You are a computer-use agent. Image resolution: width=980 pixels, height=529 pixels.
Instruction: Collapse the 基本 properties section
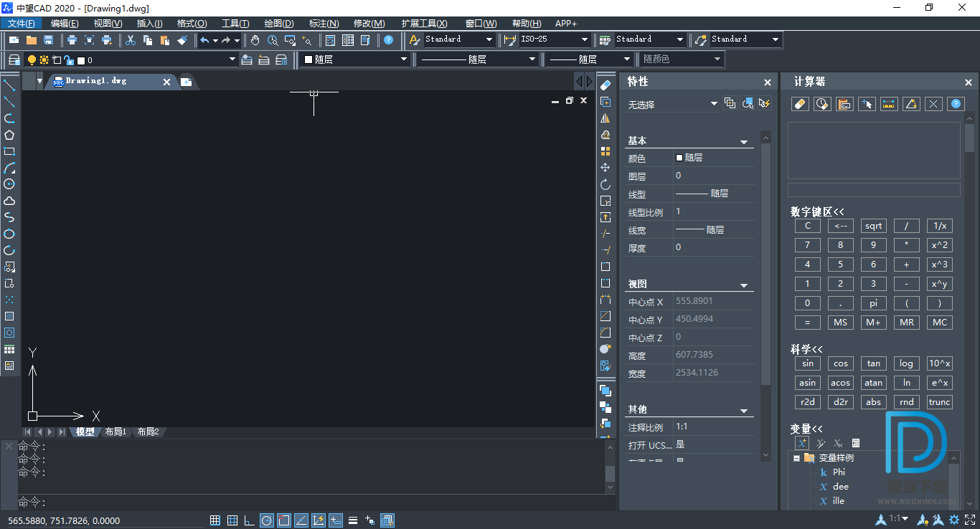(744, 142)
